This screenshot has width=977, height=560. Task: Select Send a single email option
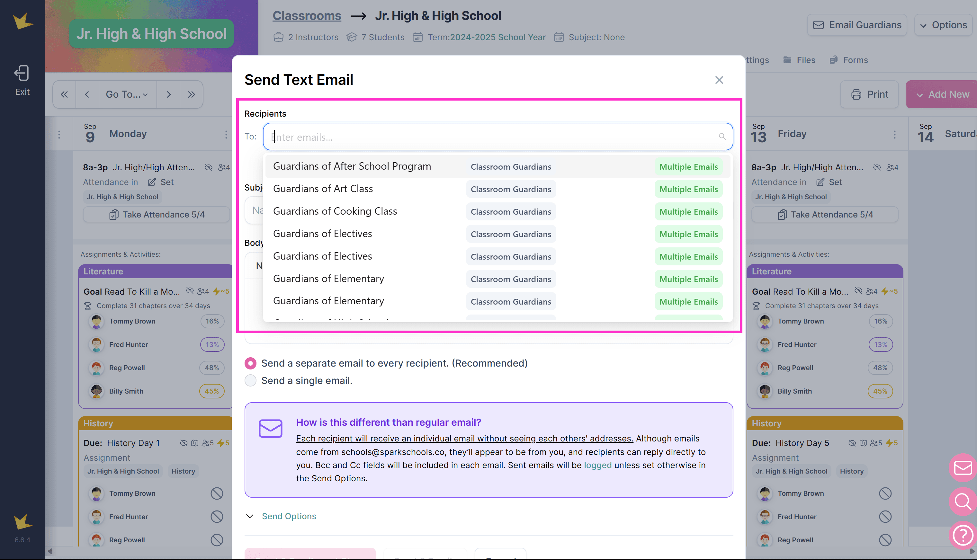tap(250, 381)
